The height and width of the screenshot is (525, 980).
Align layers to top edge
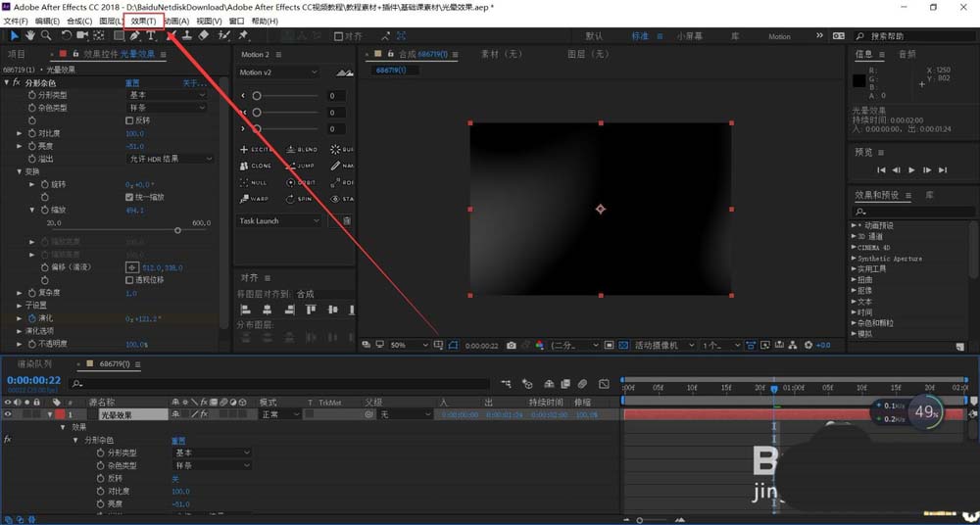click(x=311, y=310)
